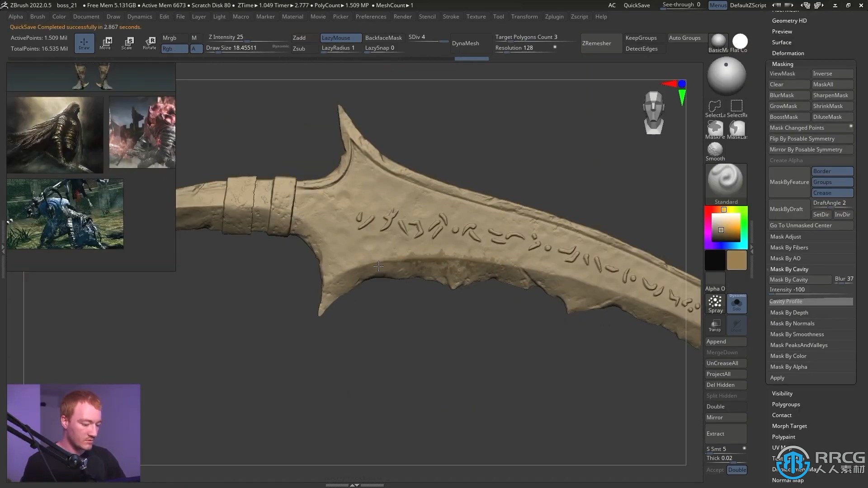Select the Rotate tool icon
This screenshot has width=868, height=488.
tap(150, 42)
